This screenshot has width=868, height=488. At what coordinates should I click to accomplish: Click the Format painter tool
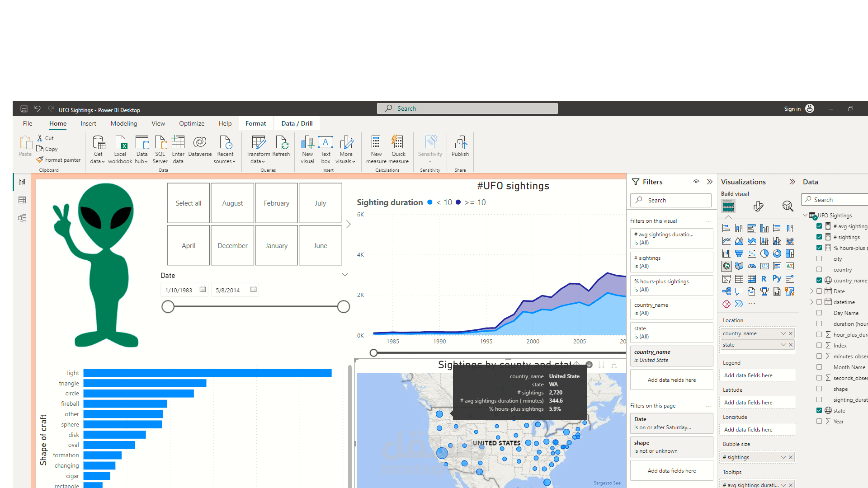(x=59, y=160)
